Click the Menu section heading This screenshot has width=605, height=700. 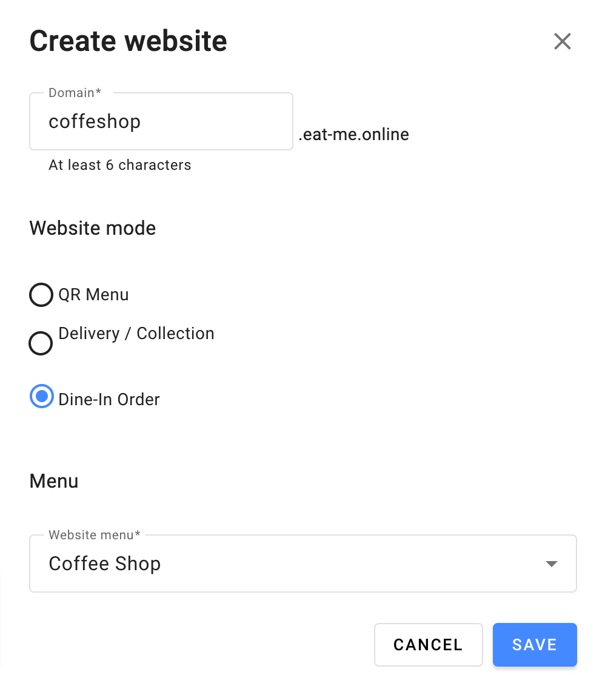point(54,481)
